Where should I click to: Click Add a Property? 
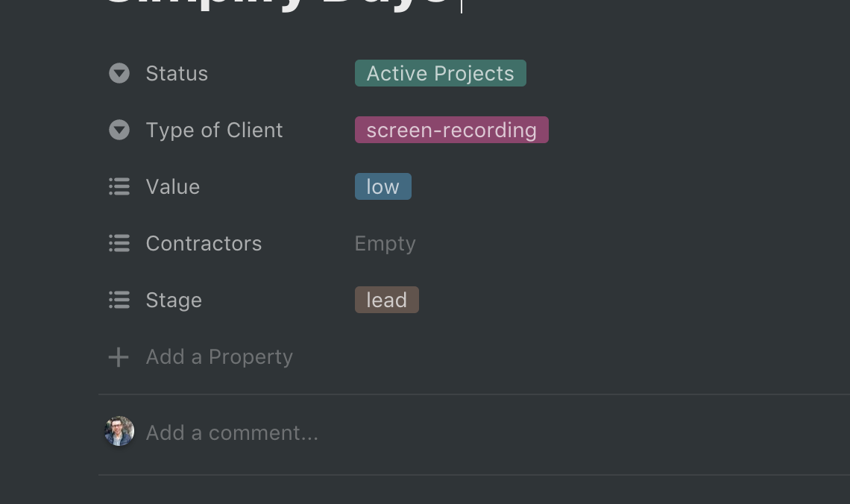(x=219, y=357)
